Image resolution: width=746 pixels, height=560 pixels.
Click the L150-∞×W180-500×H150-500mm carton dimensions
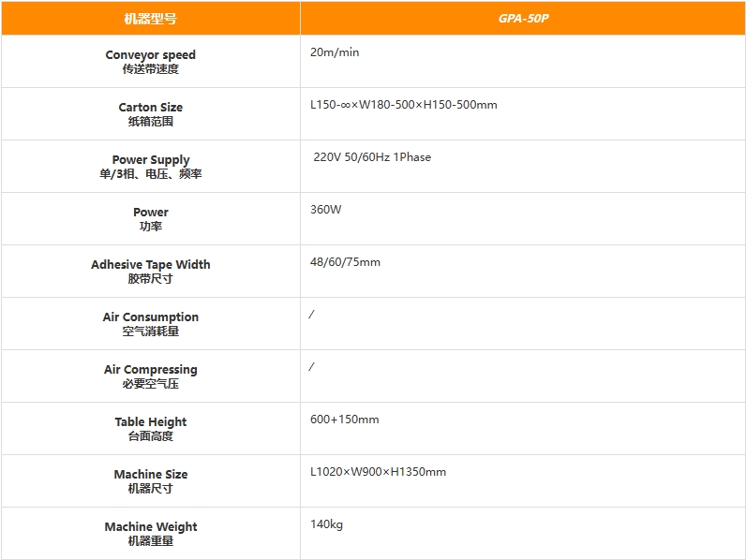click(404, 105)
